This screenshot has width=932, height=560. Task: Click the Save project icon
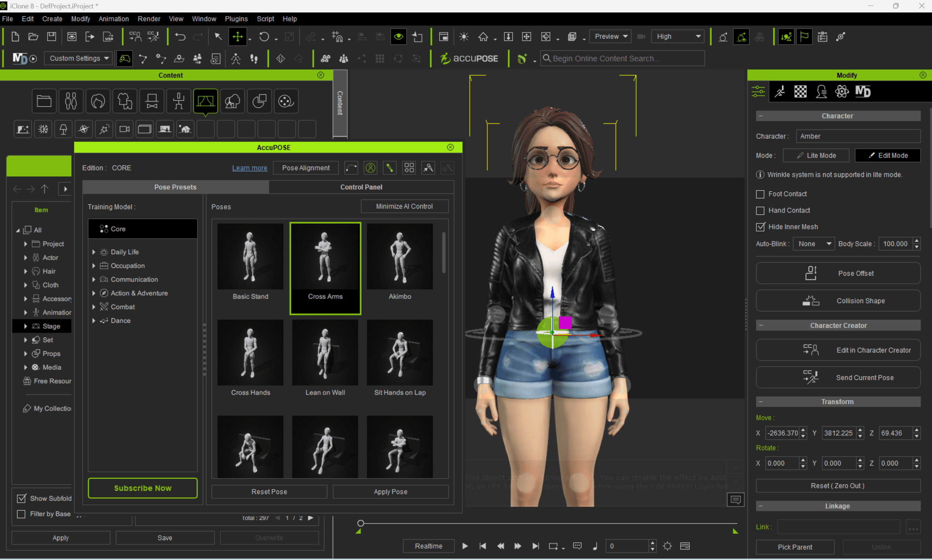(x=51, y=37)
